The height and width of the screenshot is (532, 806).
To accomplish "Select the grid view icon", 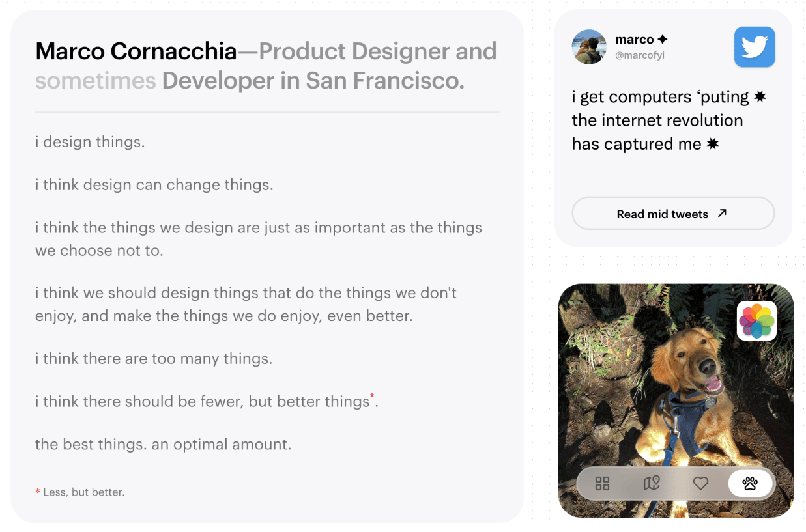I will [x=602, y=483].
